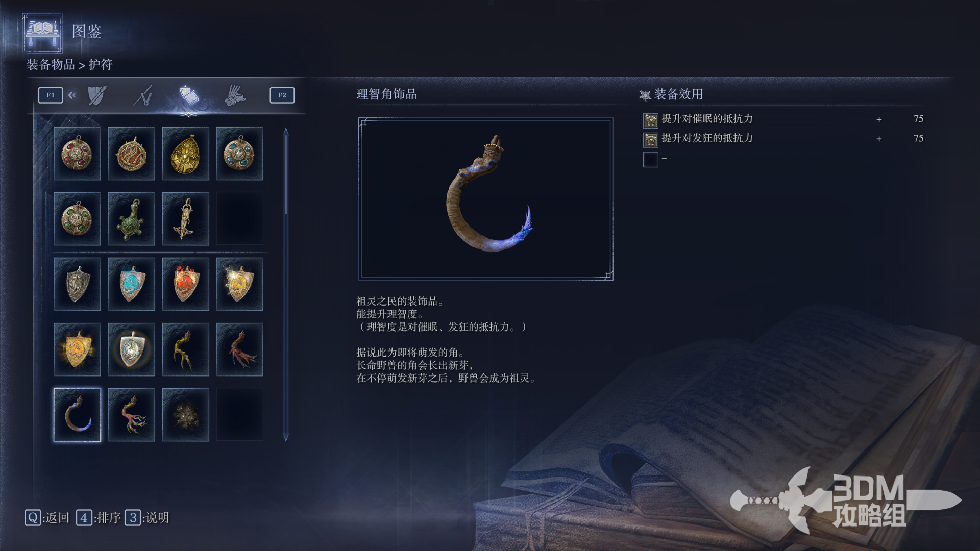Select the green-gem medallion talisman
Viewport: 980px width, 551px height.
click(x=77, y=219)
